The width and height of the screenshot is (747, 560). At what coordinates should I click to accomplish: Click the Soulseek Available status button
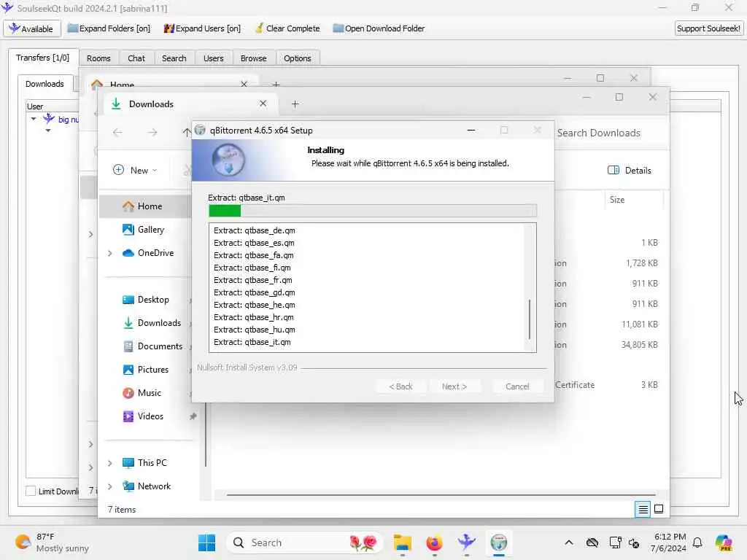[32, 28]
